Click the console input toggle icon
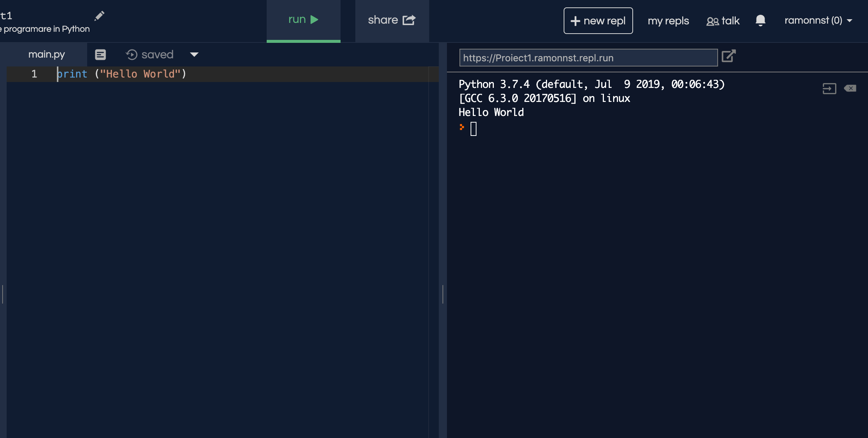Screen dimensions: 868x438 pyautogui.click(x=829, y=89)
